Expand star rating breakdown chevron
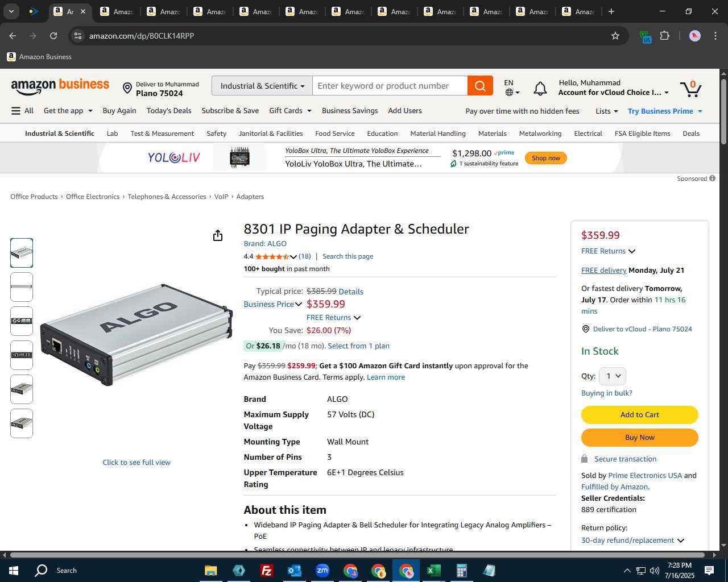 click(293, 257)
